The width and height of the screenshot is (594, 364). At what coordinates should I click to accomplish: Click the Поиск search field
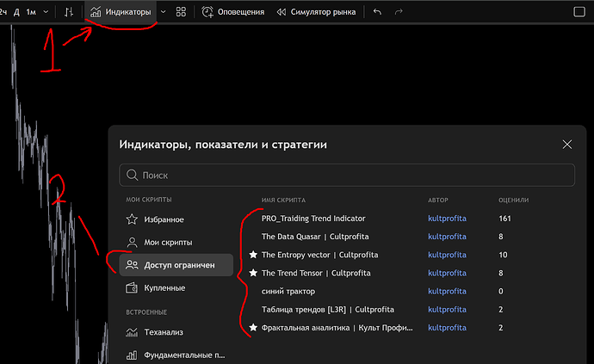(347, 175)
